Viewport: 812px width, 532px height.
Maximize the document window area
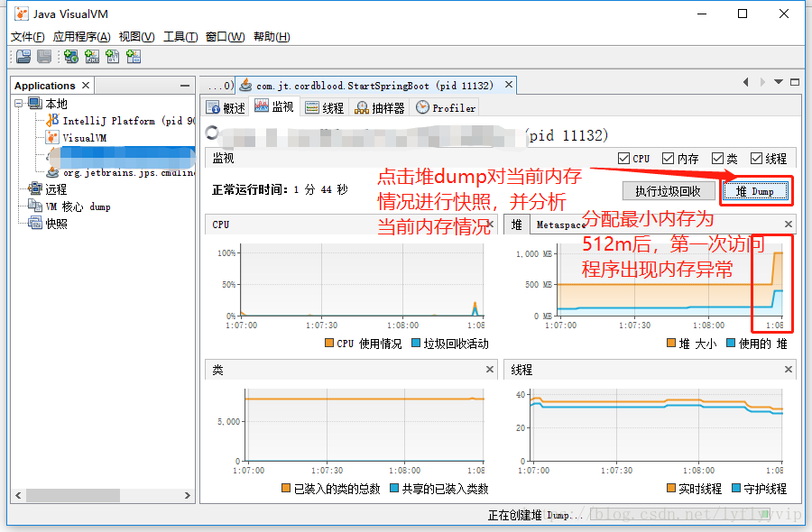click(x=795, y=82)
